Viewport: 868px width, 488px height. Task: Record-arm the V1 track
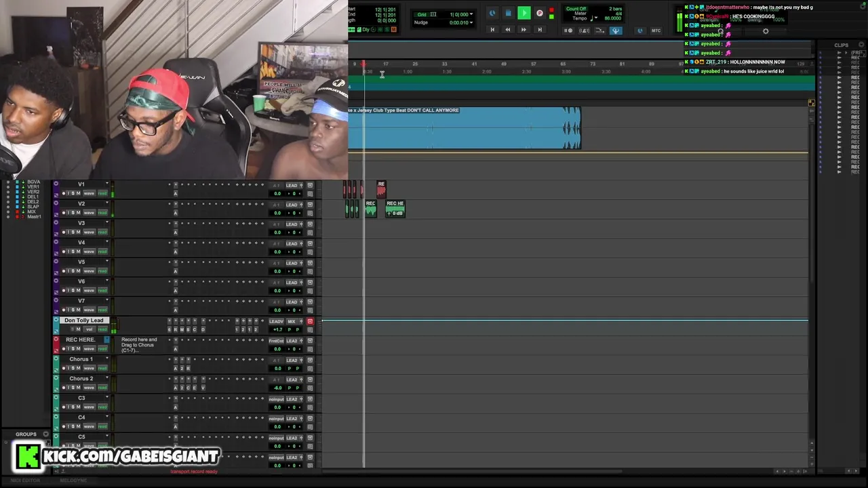[64, 193]
